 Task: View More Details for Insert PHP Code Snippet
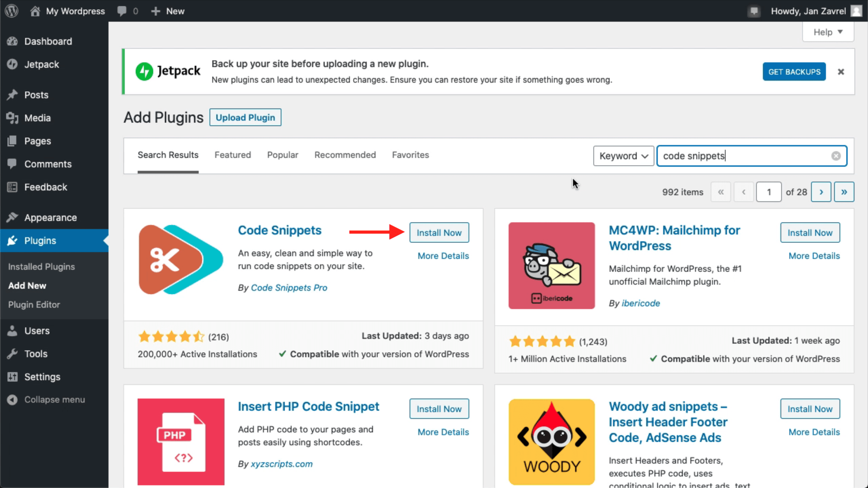[x=443, y=432]
